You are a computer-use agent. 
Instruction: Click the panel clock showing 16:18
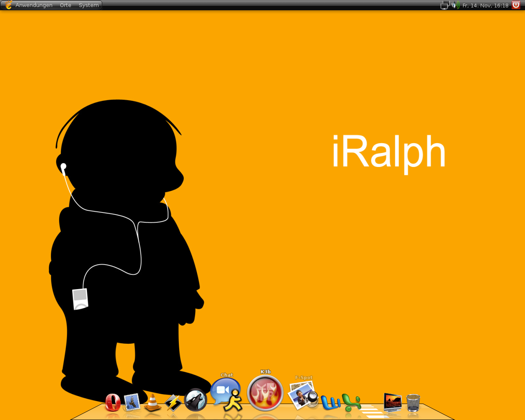[x=486, y=5]
